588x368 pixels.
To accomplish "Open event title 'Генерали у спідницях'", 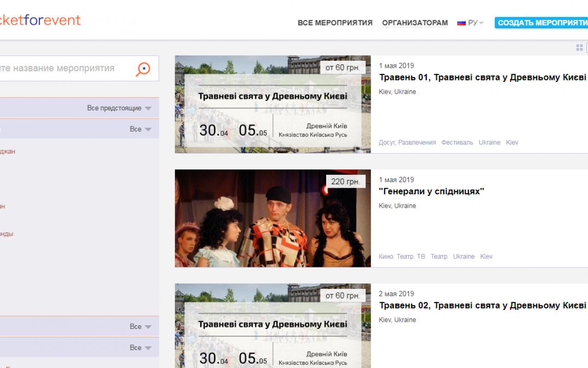I will 431,191.
